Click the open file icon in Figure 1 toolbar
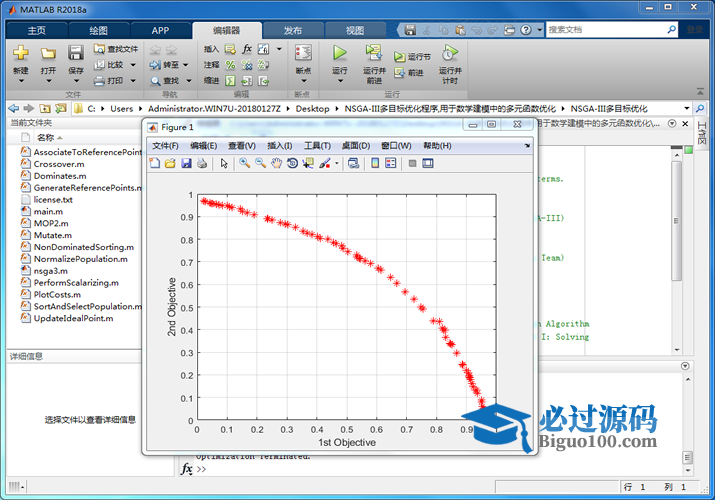Viewport: 715px width, 500px height. [171, 163]
